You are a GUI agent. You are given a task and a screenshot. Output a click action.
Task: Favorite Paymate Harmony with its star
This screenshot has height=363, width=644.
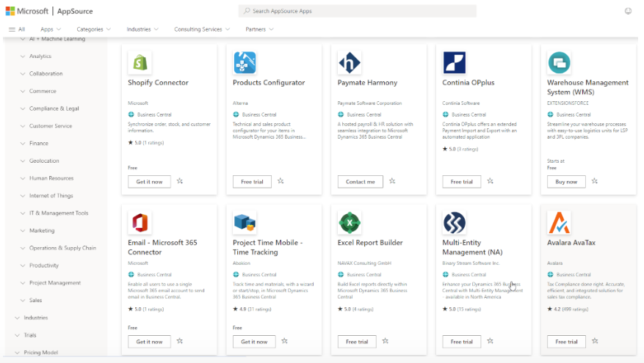[392, 181]
